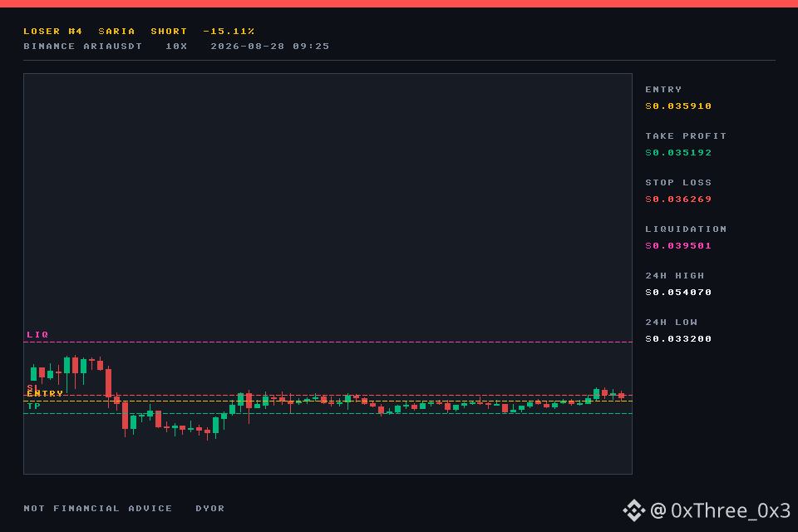
Task: Click the STOP LOSS heading label
Action: pyautogui.click(x=678, y=183)
